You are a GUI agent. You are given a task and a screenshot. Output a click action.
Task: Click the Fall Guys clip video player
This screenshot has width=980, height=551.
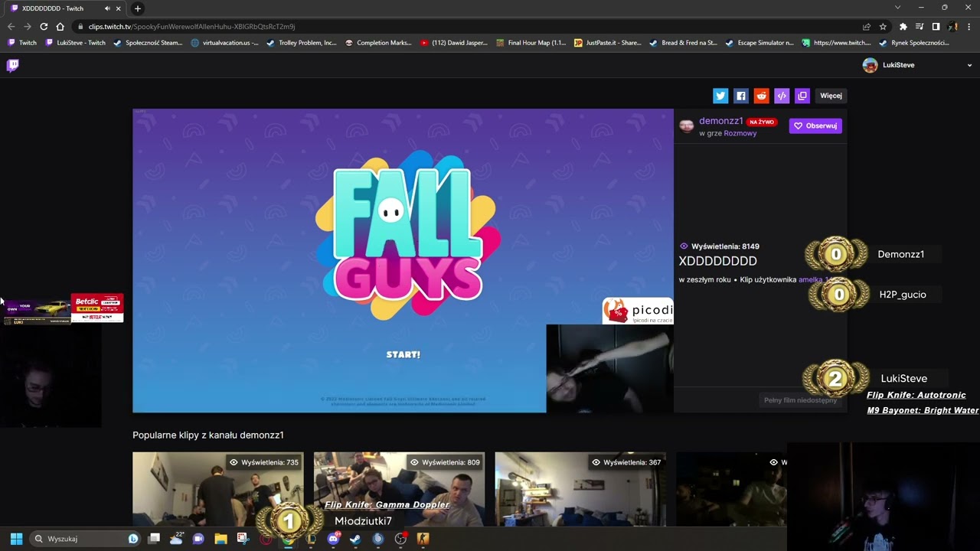pyautogui.click(x=403, y=260)
